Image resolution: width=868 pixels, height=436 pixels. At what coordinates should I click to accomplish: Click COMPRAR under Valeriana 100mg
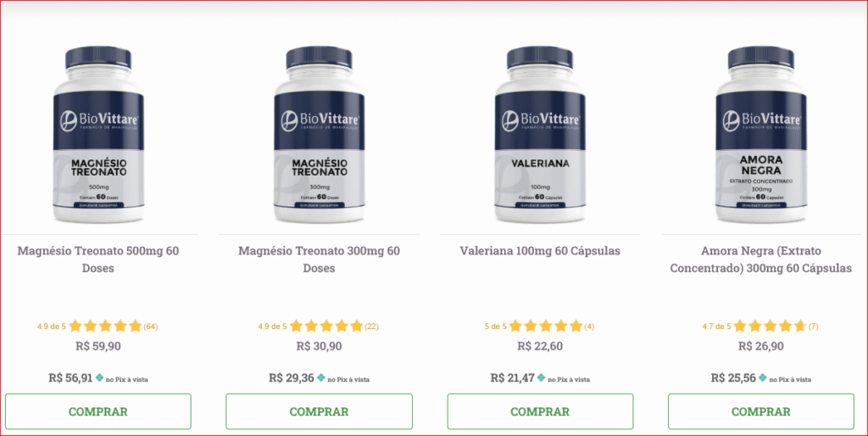(x=540, y=411)
